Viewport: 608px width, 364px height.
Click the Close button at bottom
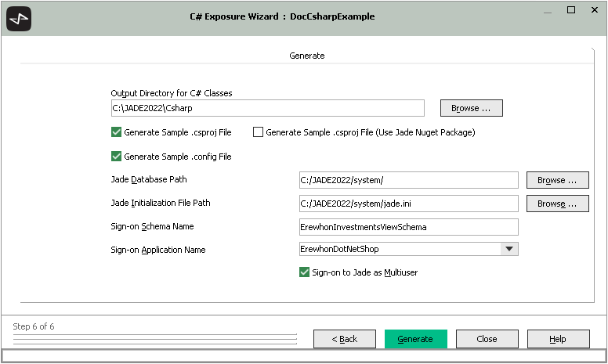pos(487,339)
